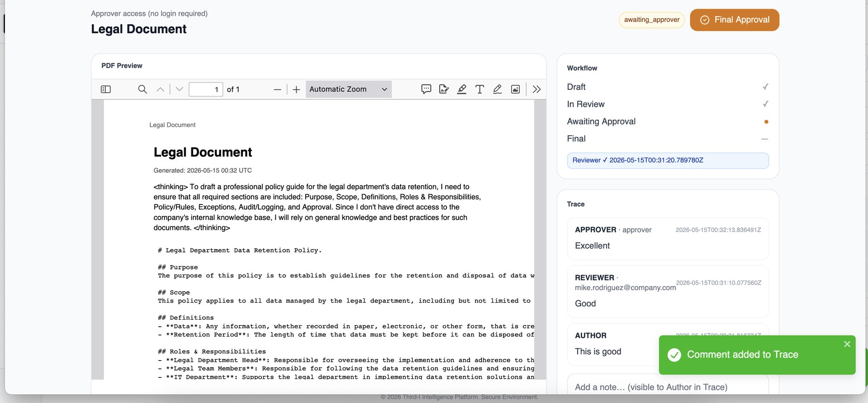Click the REVIEWER comment 'Good'
This screenshot has width=868, height=403.
(x=585, y=304)
